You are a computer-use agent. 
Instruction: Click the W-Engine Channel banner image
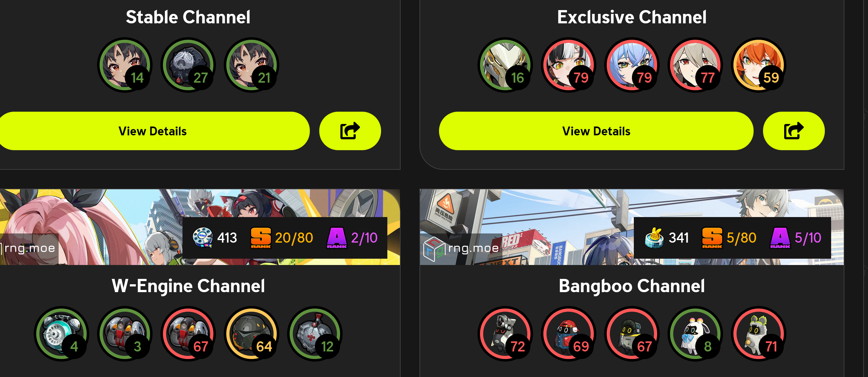point(200,227)
